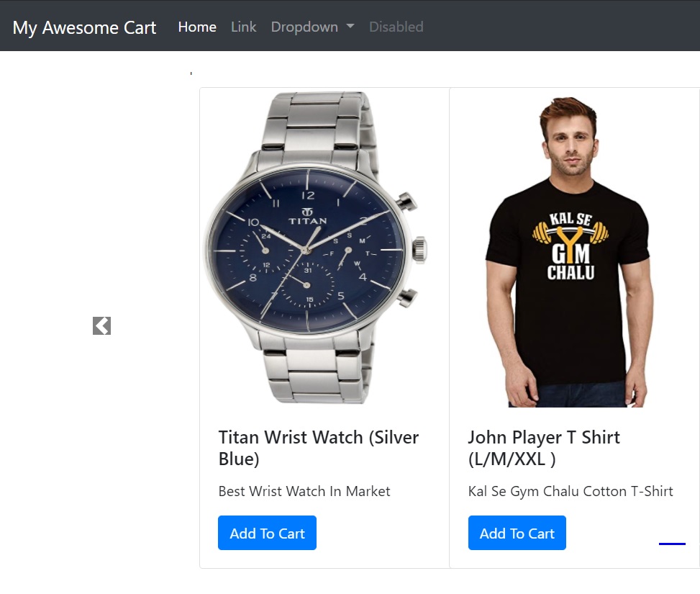Click the John Player T Shirt title
The image size is (700, 594).
click(543, 448)
